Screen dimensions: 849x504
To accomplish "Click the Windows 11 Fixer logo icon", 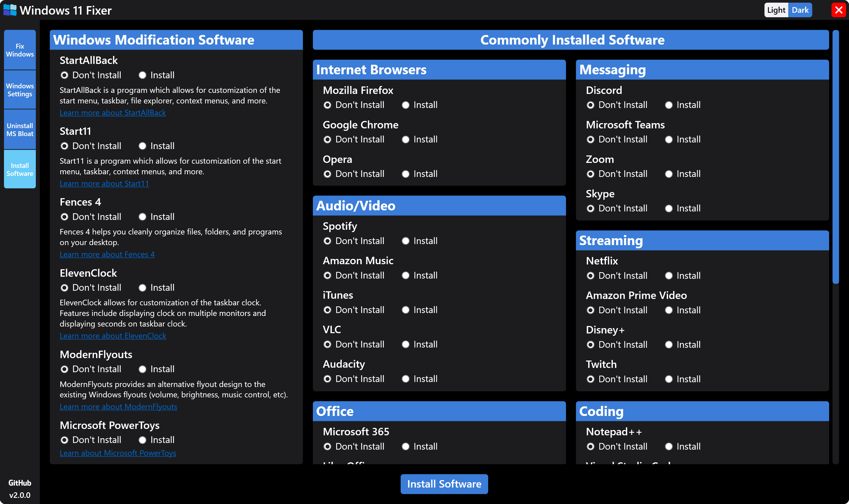I will coord(10,10).
